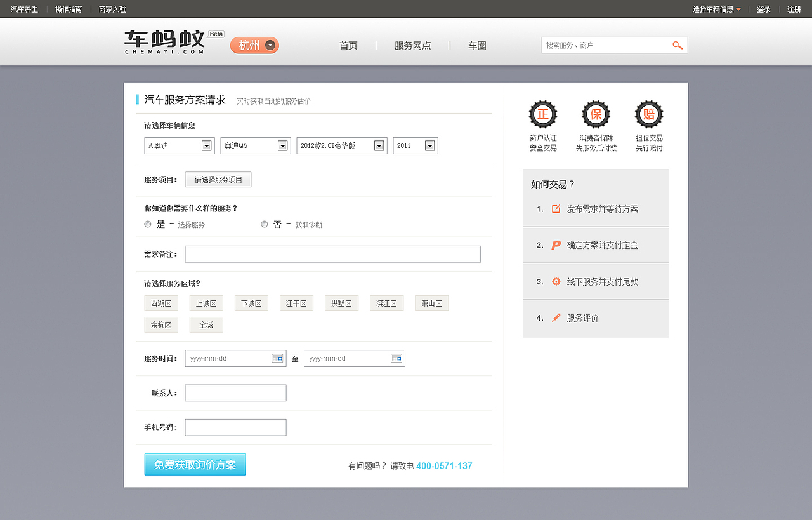Screen dimensions: 812x520
Task: Click the pencil icon next to 服务评价
Action: click(556, 318)
